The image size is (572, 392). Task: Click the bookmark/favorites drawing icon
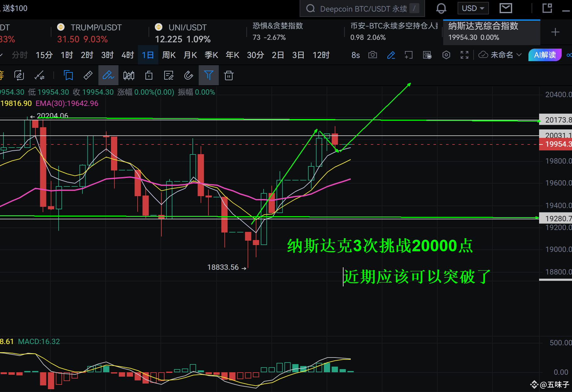[68, 75]
